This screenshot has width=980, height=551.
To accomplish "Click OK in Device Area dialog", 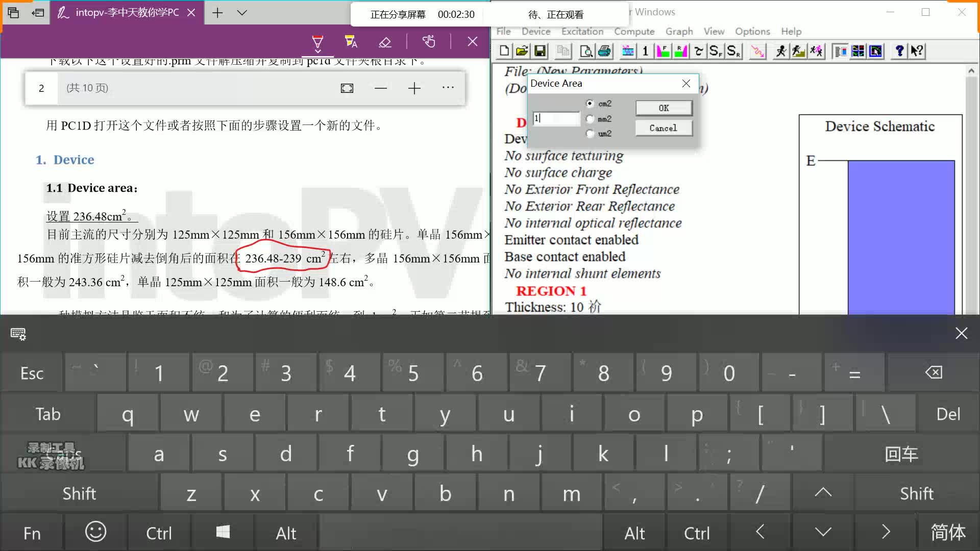I will point(664,108).
